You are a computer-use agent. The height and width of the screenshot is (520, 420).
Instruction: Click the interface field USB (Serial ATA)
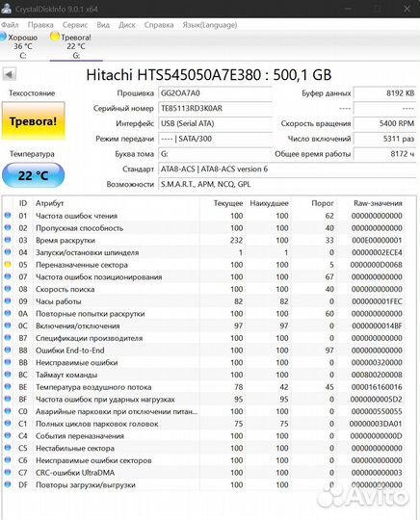coord(215,123)
